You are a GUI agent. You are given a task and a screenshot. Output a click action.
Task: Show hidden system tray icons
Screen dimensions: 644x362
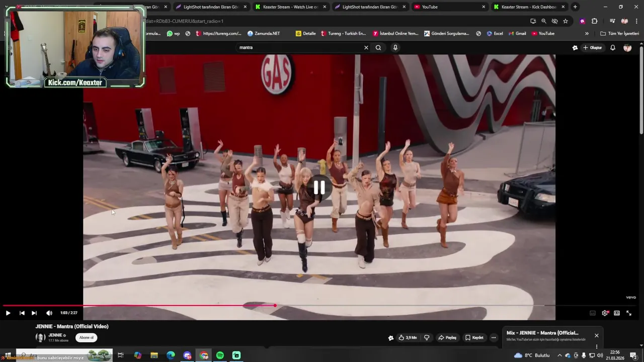point(559,355)
